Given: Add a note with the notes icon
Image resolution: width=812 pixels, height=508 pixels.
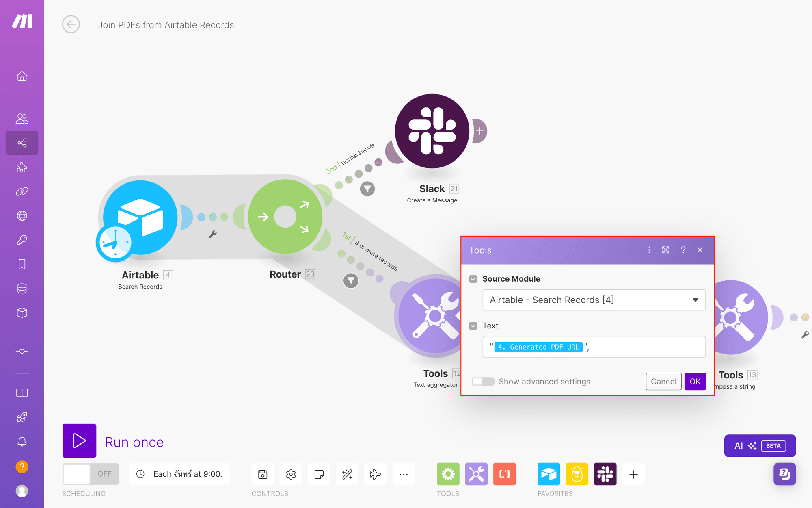Looking at the screenshot, I should 319,474.
